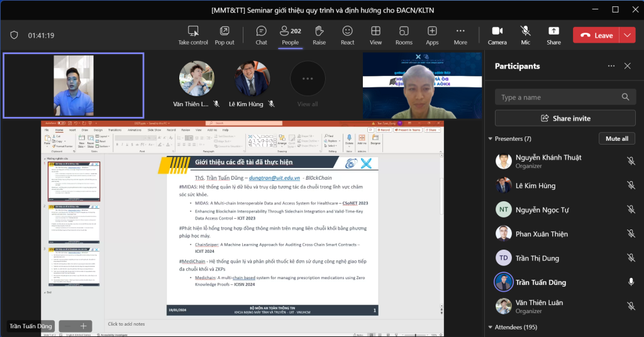
Task: Click the Share invite button
Action: 565,118
